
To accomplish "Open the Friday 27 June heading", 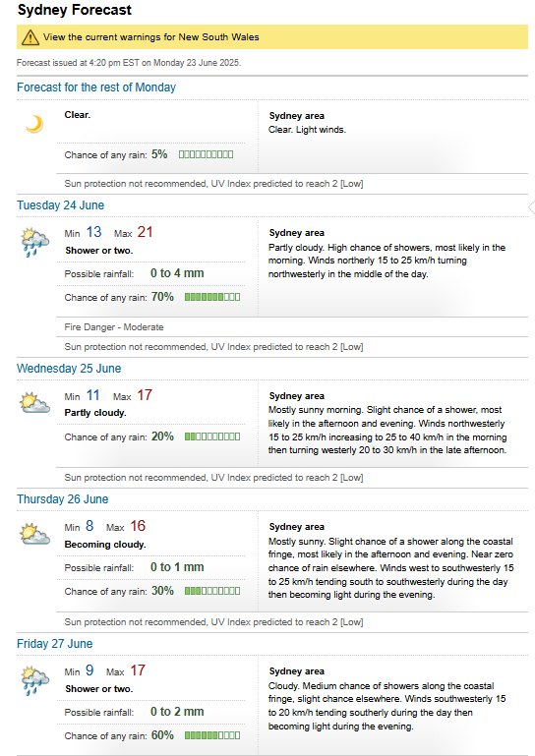I will 54,644.
